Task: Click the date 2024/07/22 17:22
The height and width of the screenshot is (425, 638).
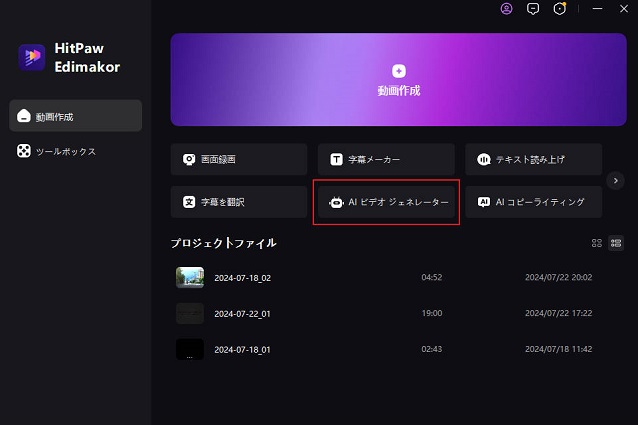Action: coord(559,313)
